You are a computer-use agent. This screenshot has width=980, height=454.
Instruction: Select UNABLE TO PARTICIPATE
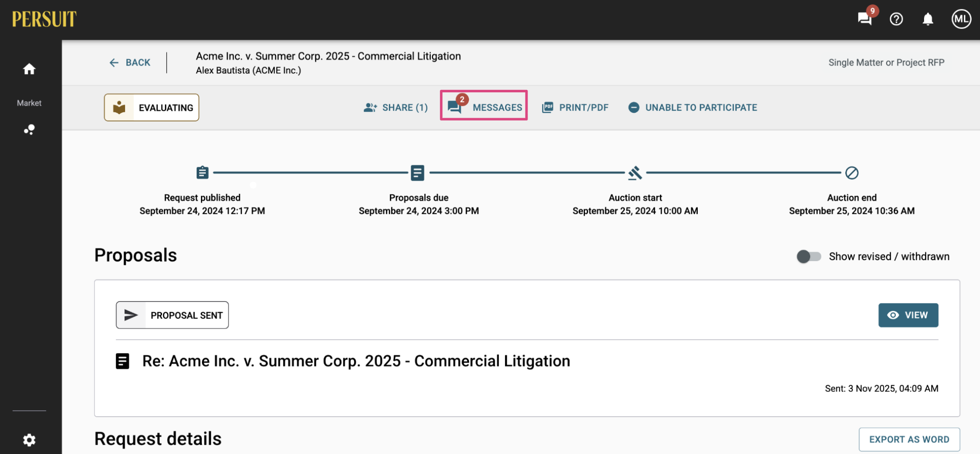point(692,107)
